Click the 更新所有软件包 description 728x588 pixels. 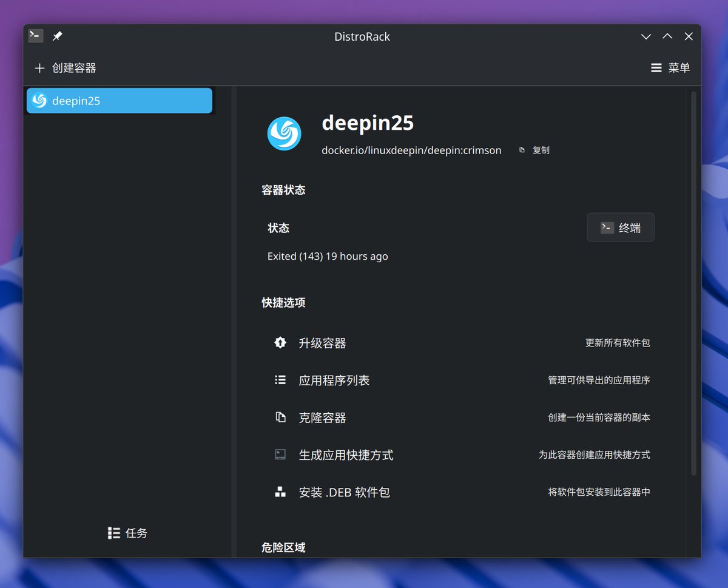(x=618, y=343)
